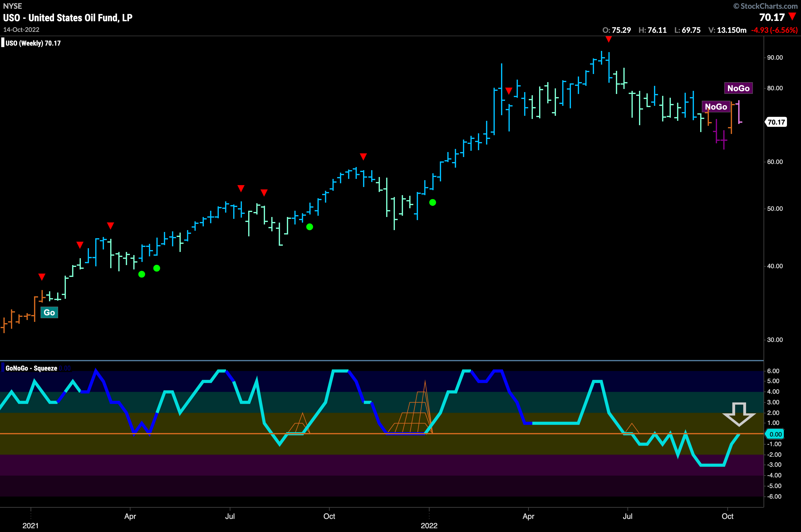Click the NYSE exchange label
Image resolution: width=801 pixels, height=532 pixels.
click(x=12, y=6)
